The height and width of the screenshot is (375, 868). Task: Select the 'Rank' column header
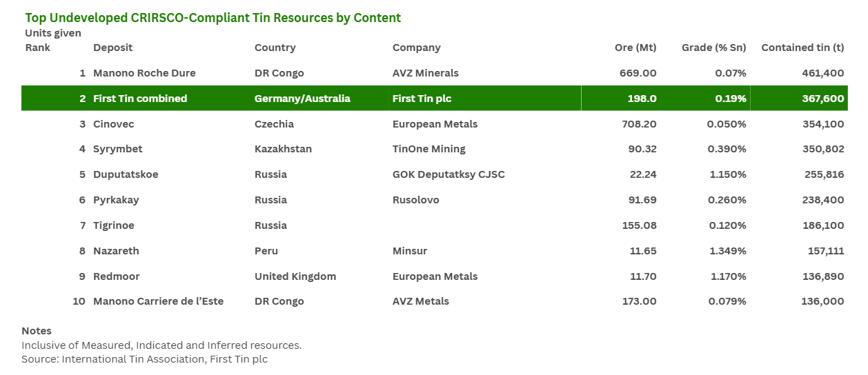pos(38,48)
